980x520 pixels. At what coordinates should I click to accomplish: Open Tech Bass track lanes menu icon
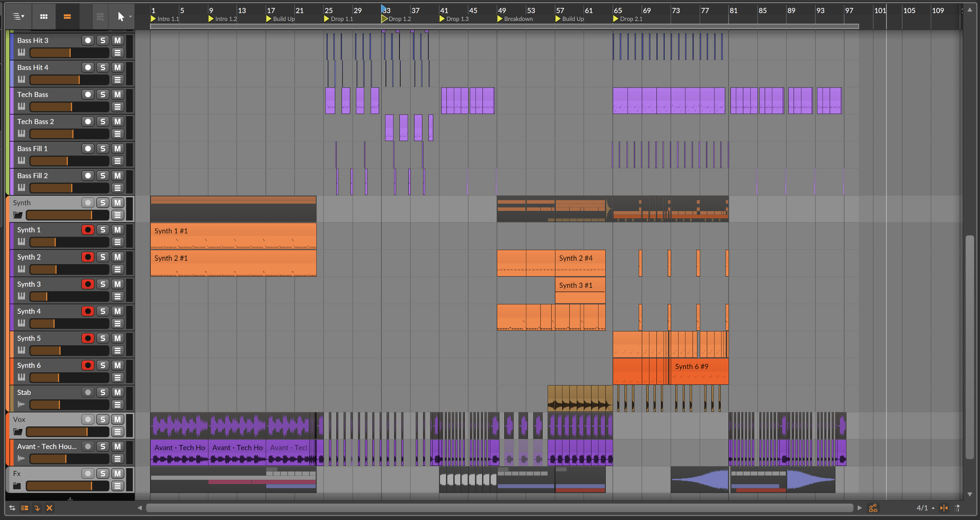(118, 107)
